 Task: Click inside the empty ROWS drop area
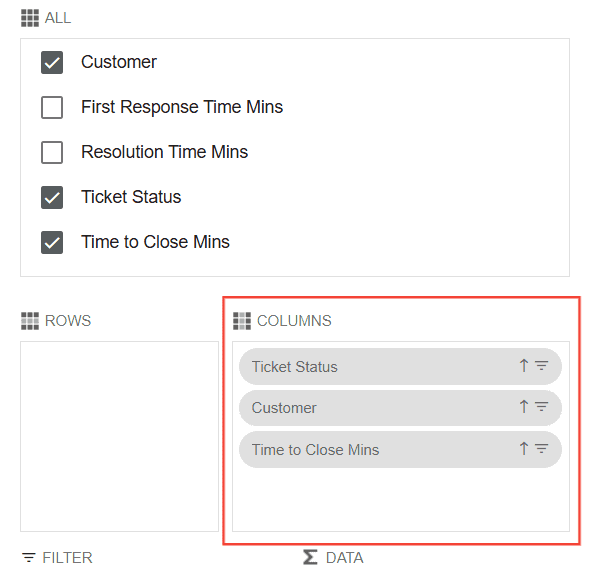[119, 437]
